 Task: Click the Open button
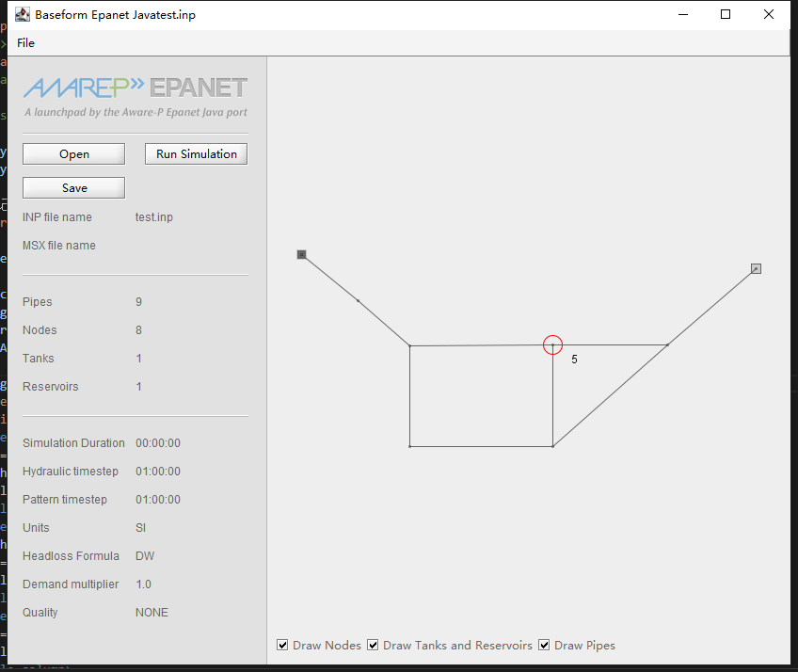click(73, 154)
